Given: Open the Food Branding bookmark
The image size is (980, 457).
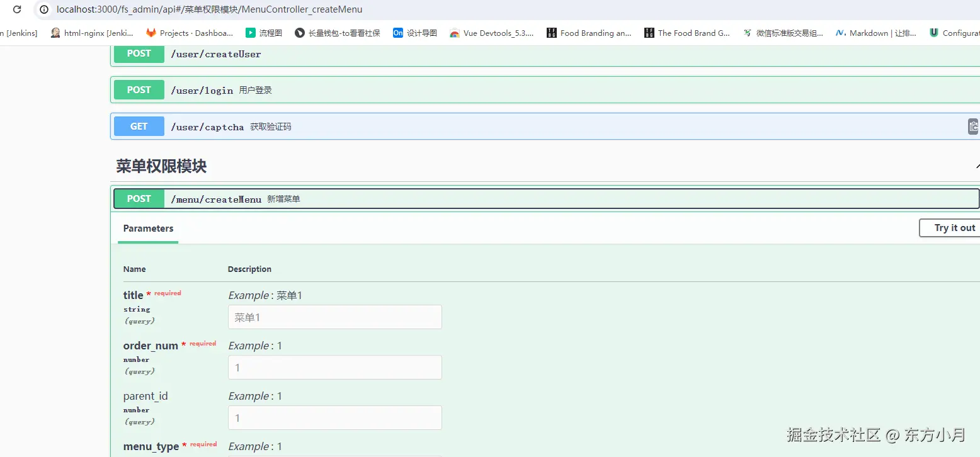Looking at the screenshot, I should [589, 33].
